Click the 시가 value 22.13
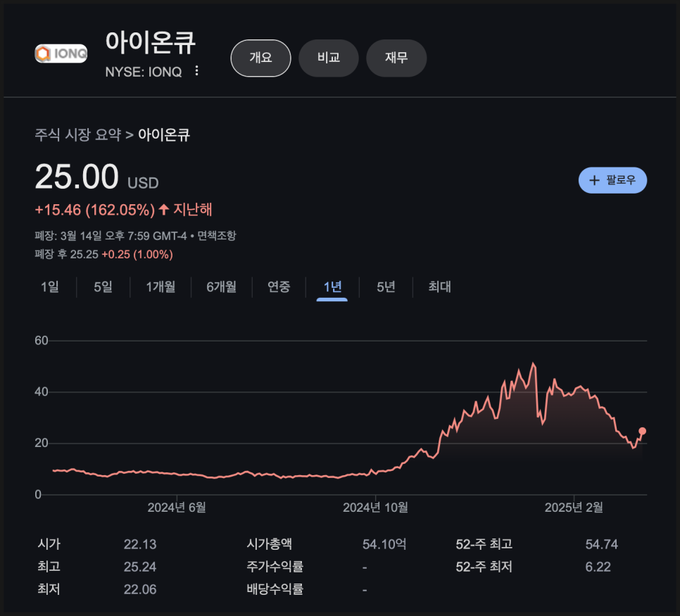The height and width of the screenshot is (616, 680). 139,544
